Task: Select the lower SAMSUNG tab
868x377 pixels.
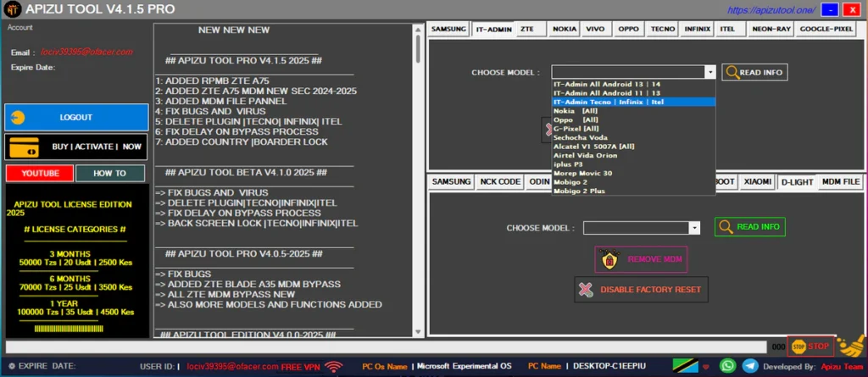Action: tap(451, 181)
